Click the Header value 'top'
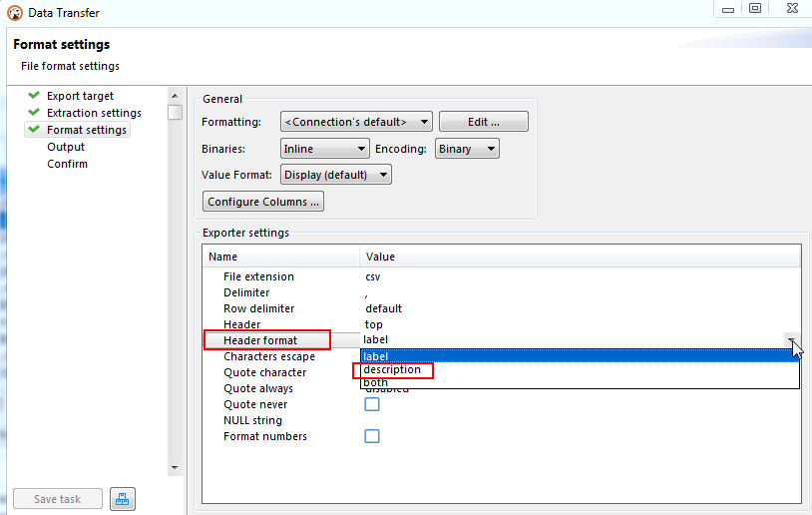The image size is (812, 515). point(374,324)
